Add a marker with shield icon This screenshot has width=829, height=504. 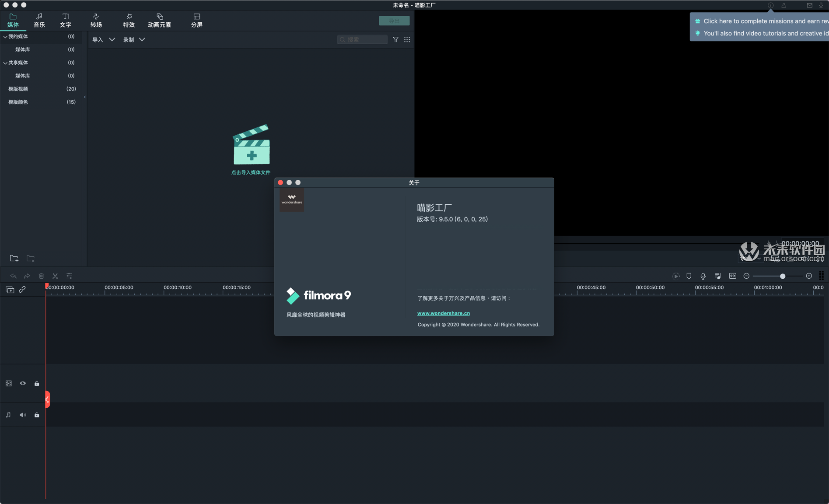[689, 276]
